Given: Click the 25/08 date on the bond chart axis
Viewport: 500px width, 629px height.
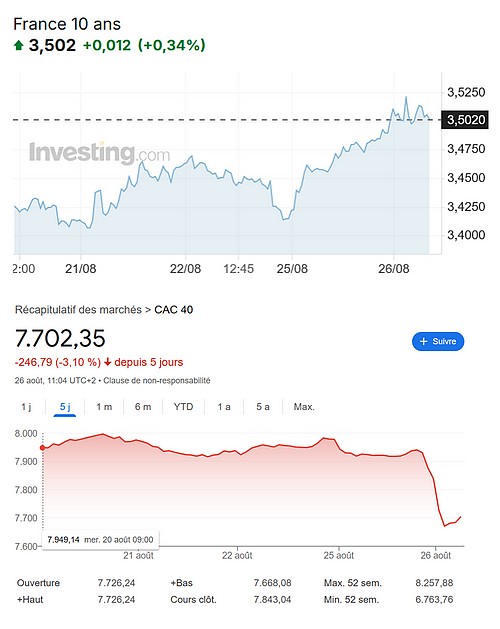Looking at the screenshot, I should point(292,269).
